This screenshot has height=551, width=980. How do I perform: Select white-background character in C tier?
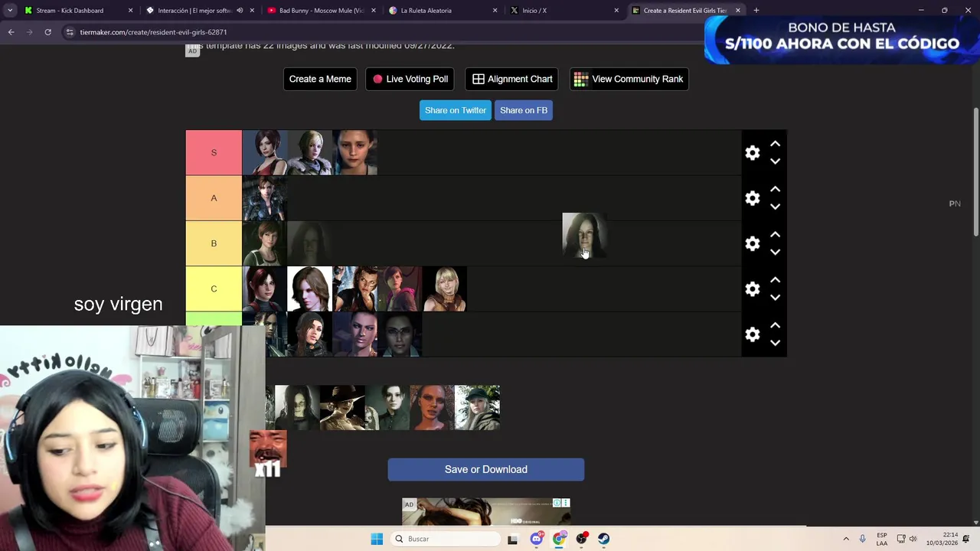pyautogui.click(x=310, y=289)
